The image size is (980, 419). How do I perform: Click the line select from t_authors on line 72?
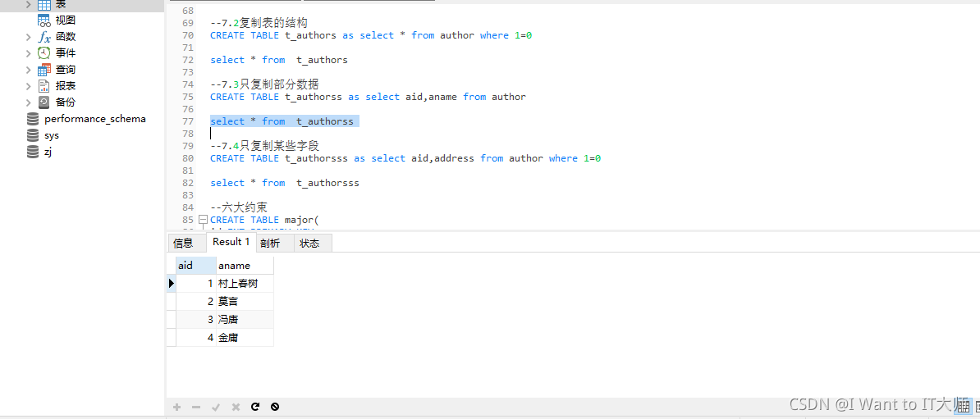[279, 60]
